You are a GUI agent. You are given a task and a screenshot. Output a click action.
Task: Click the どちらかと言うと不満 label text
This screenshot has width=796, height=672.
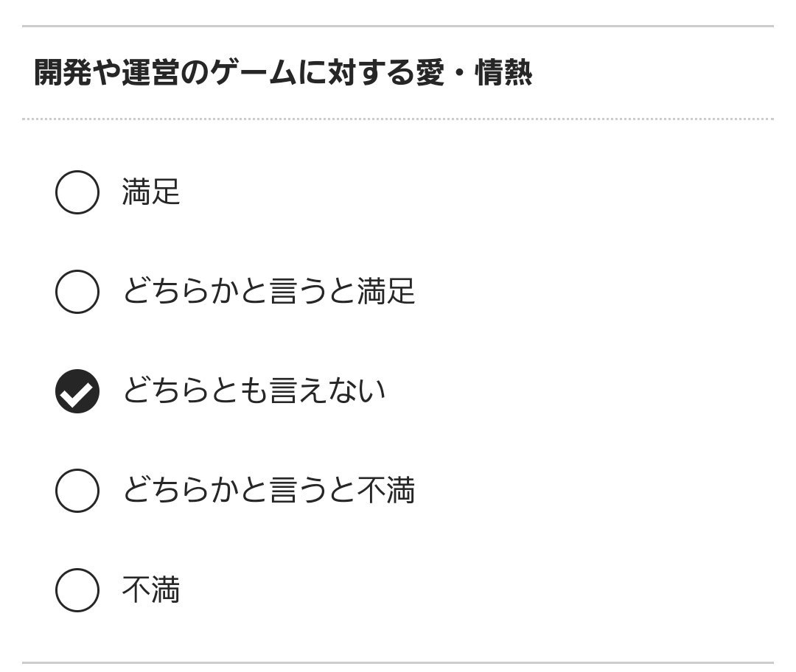268,491
